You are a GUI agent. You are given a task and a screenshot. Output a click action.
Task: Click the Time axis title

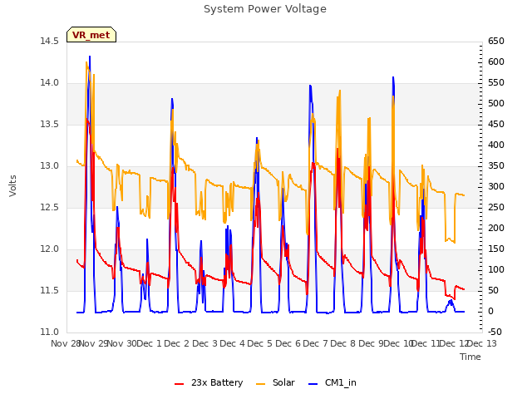(470, 357)
